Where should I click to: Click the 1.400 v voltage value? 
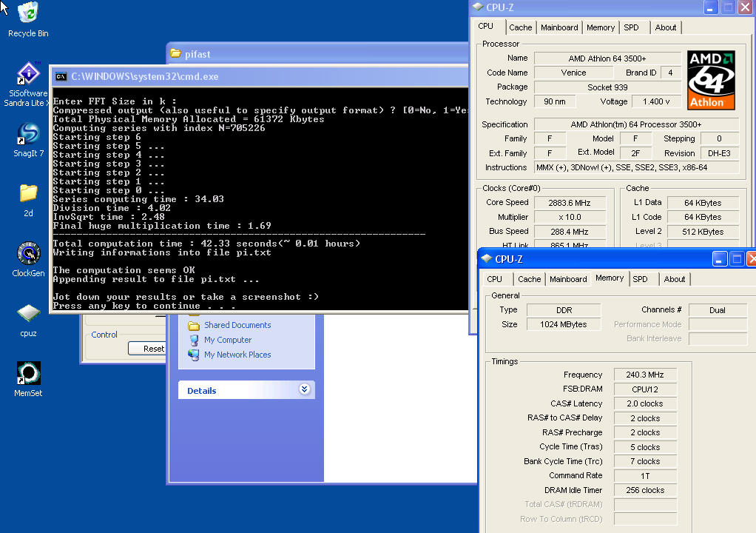[656, 101]
